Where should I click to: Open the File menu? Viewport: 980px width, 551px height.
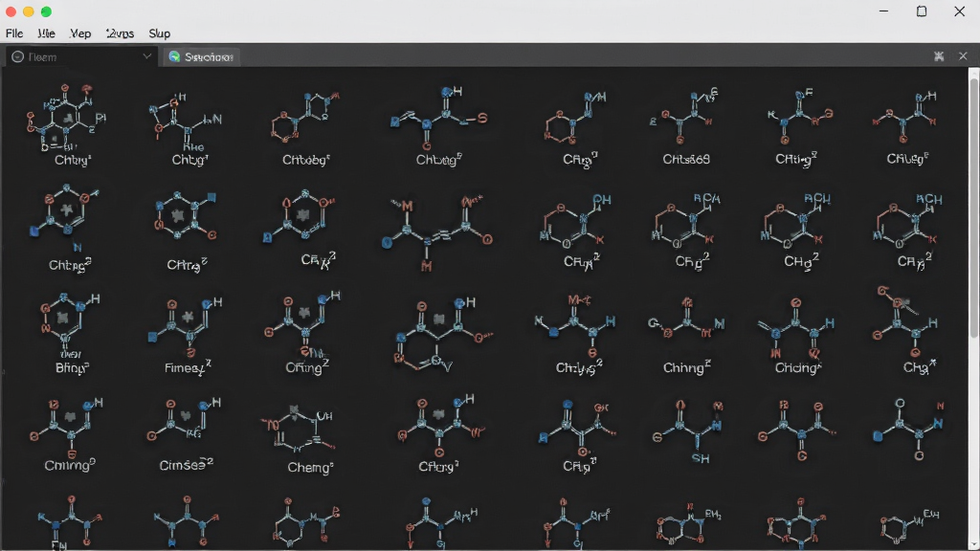pyautogui.click(x=14, y=33)
